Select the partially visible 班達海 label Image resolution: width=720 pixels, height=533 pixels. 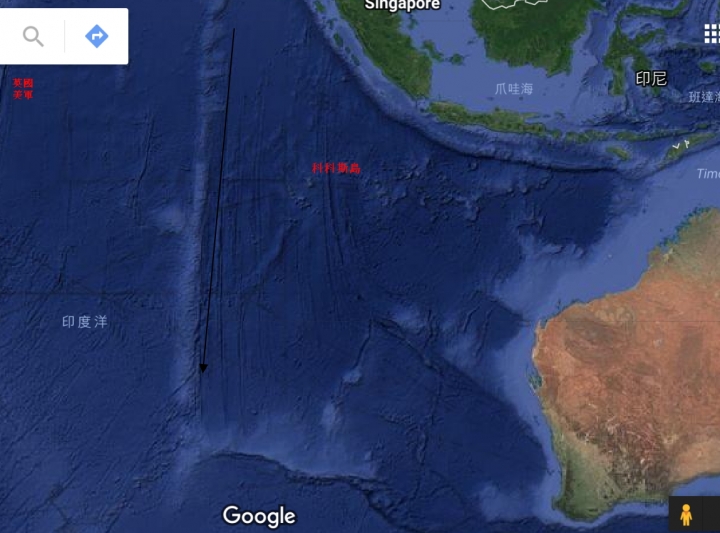704,97
